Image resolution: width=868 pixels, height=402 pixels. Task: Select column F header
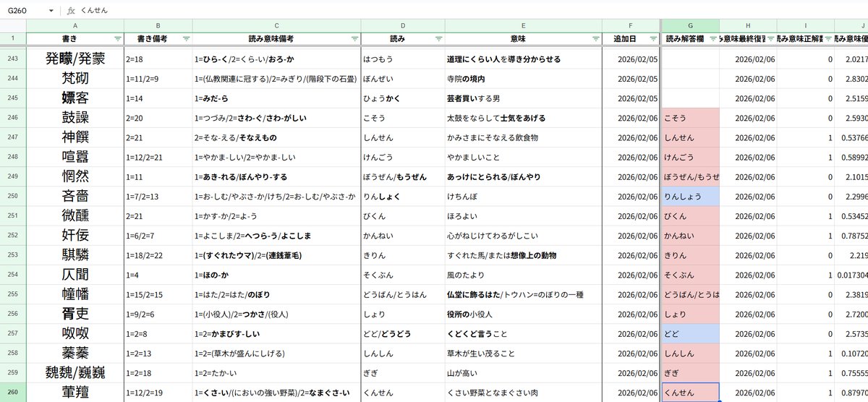pyautogui.click(x=630, y=25)
